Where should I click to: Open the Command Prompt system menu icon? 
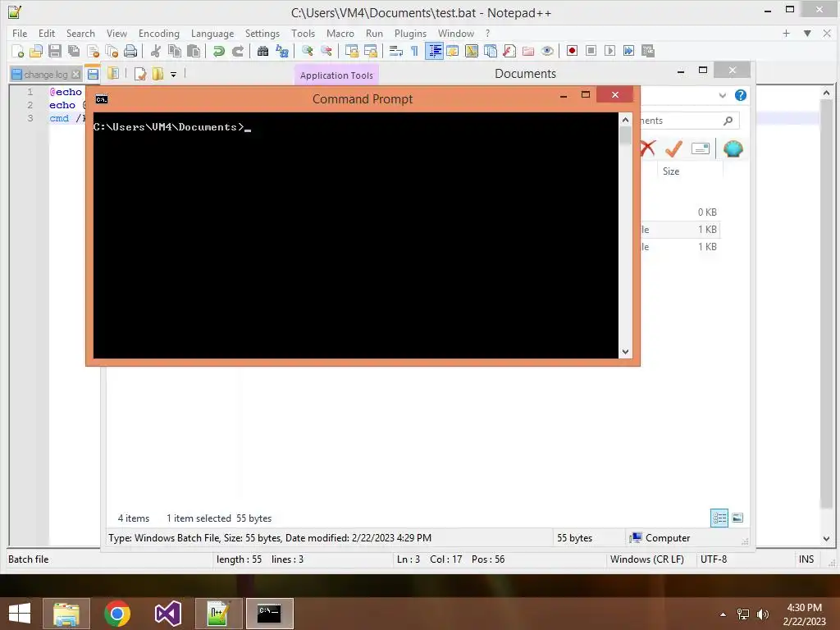101,99
